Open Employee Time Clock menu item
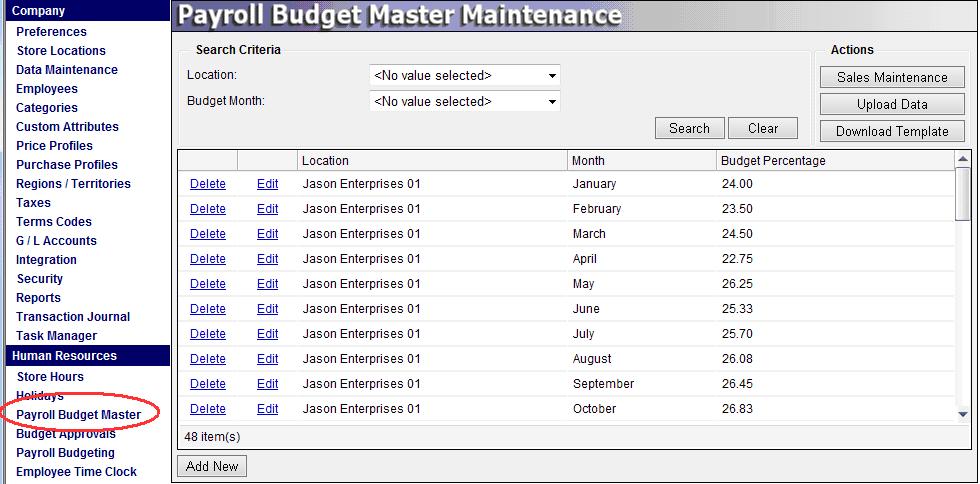Viewport: 980px width, 484px height. pos(76,472)
